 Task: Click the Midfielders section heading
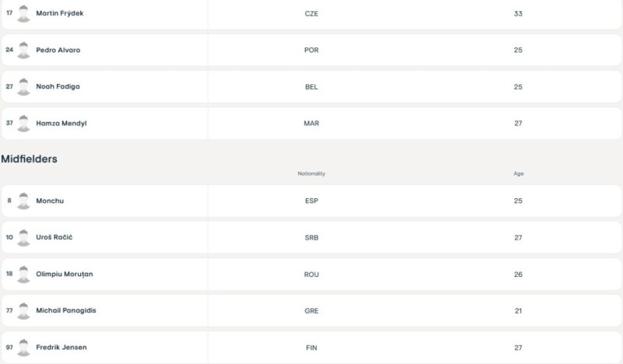(x=29, y=159)
